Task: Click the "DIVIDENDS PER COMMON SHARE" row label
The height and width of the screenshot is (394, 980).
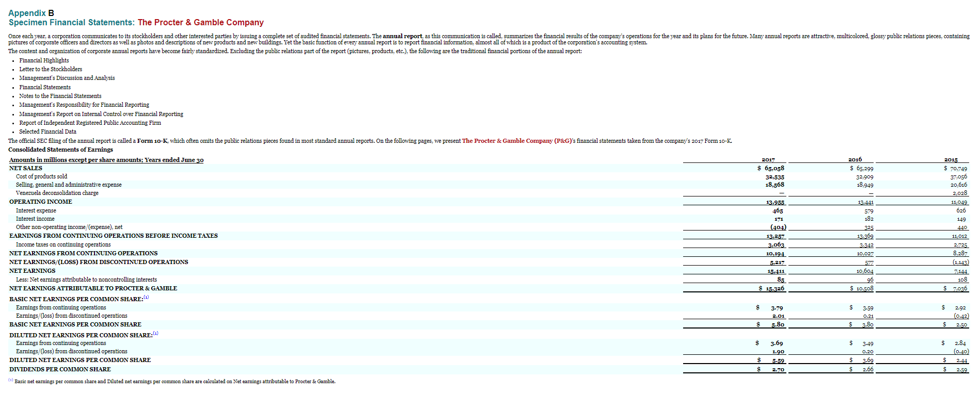Action: point(60,369)
